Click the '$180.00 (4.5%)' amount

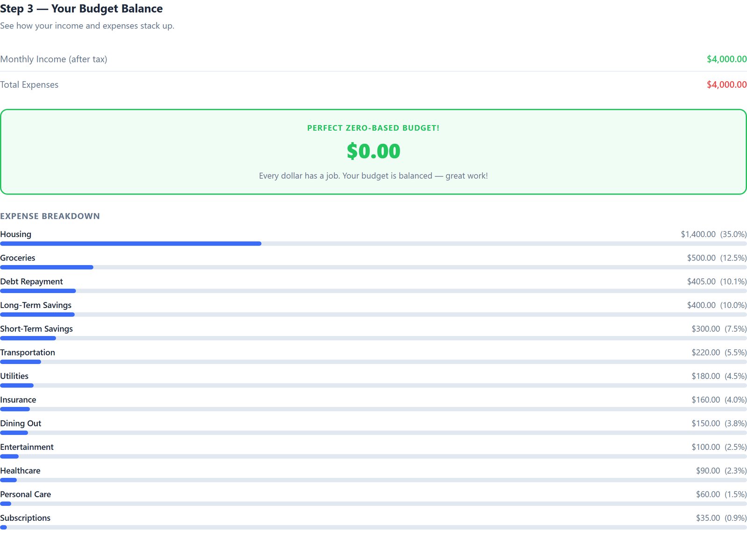719,376
